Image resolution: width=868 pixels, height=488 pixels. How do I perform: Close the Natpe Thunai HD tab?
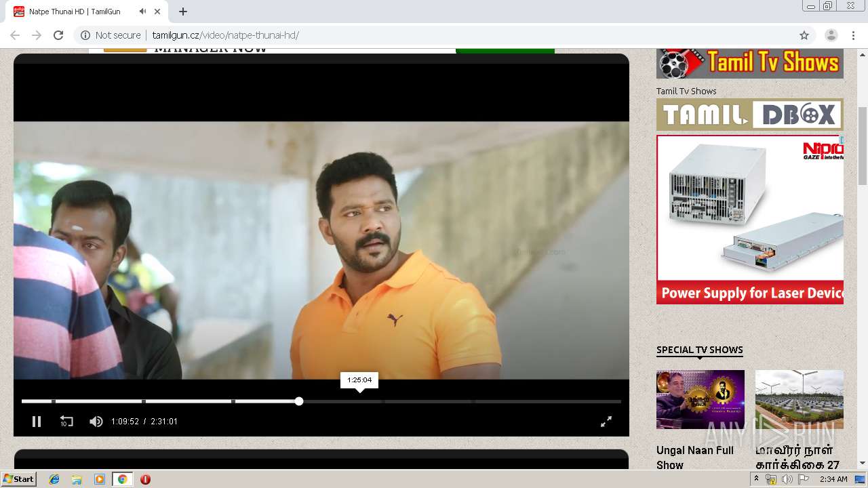(158, 12)
